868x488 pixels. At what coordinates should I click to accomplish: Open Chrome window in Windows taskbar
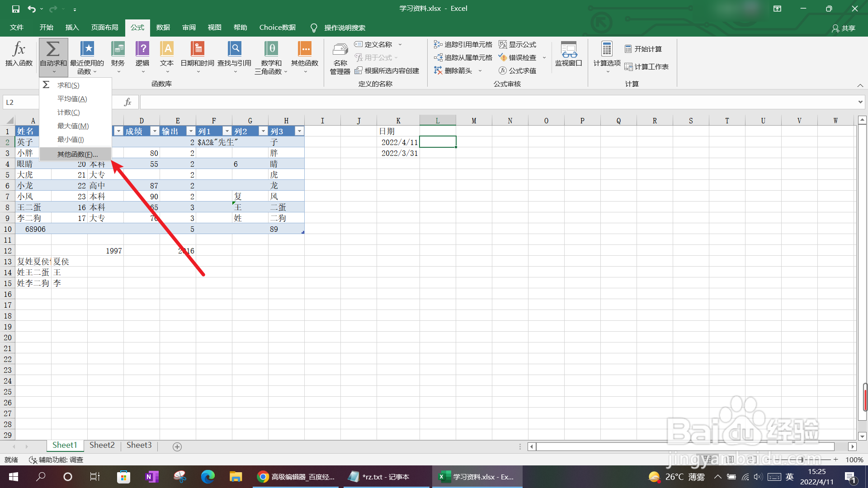click(x=296, y=477)
